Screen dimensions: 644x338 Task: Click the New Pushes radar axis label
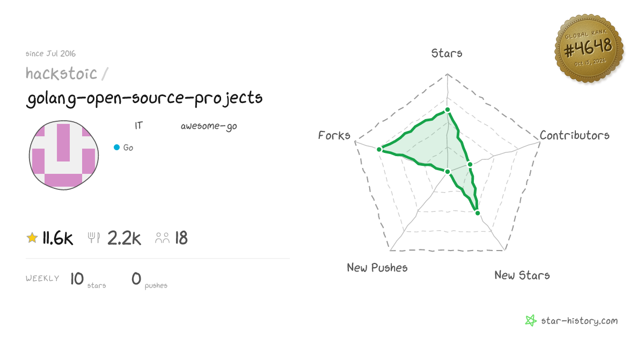point(377,267)
